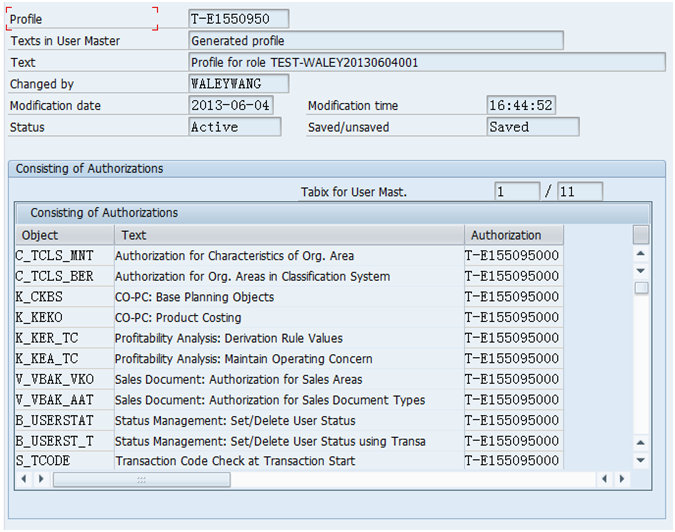Click 'Status Management: Set/Delete User Status using Transa'
675x532 pixels.
(270, 441)
